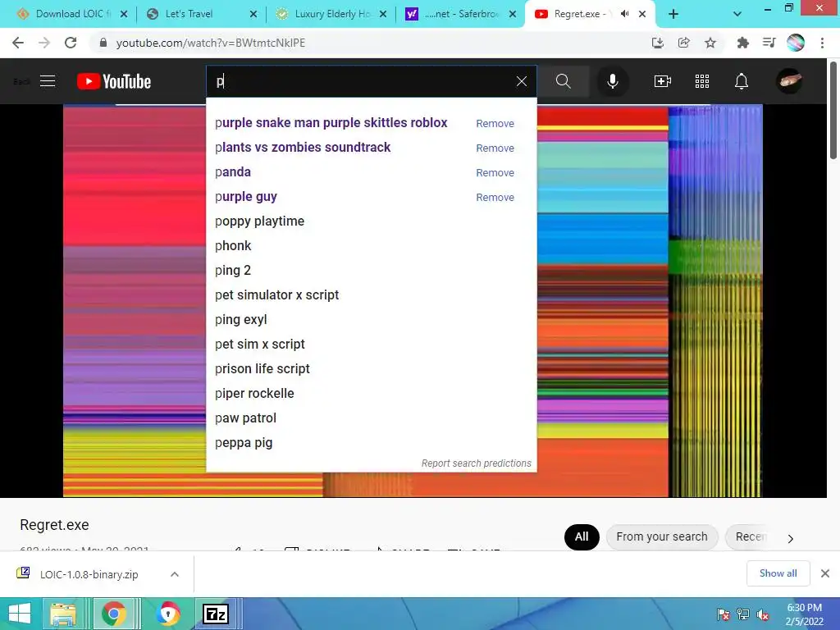This screenshot has width=840, height=630.
Task: Open the Extensions puzzle icon
Action: pyautogui.click(x=742, y=43)
